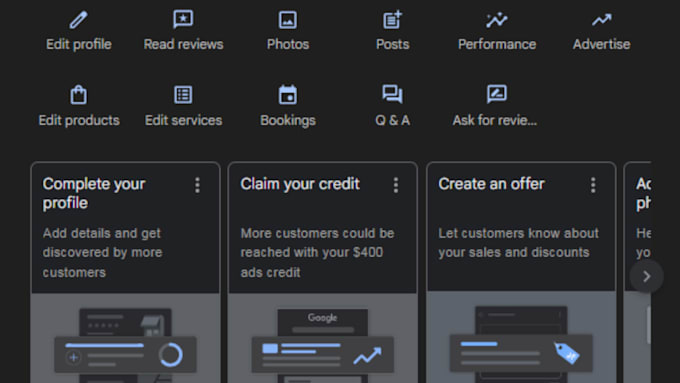Viewport: 680px width, 383px height.
Task: Click the Posts label
Action: coord(392,44)
